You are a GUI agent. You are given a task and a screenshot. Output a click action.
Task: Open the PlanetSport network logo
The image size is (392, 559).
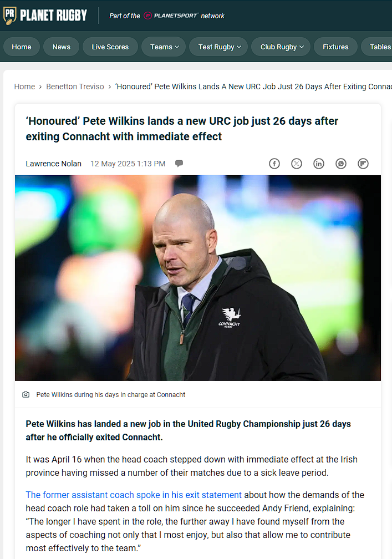click(170, 16)
